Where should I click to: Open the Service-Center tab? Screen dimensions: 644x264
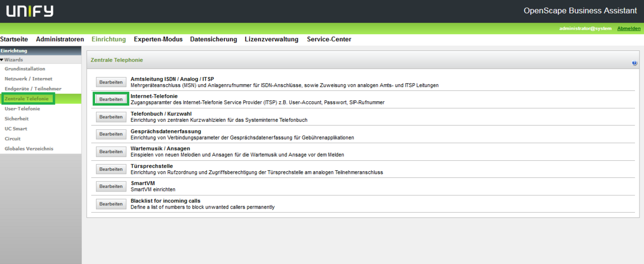point(329,39)
